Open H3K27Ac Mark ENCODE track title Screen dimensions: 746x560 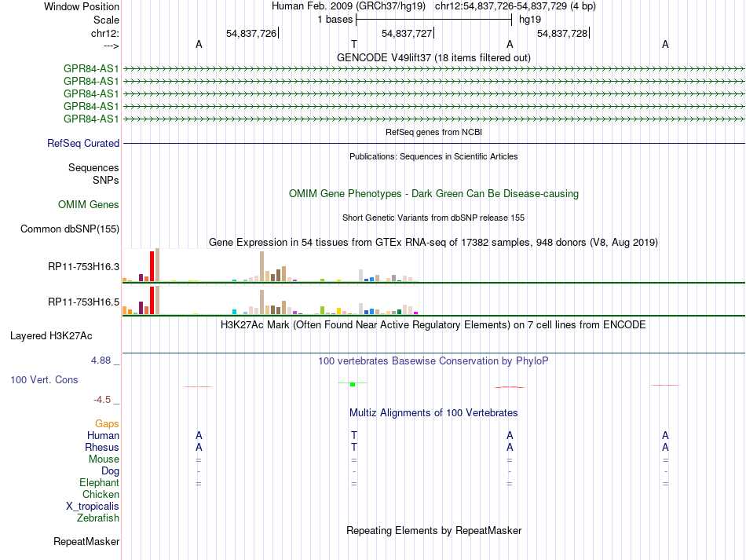click(433, 325)
